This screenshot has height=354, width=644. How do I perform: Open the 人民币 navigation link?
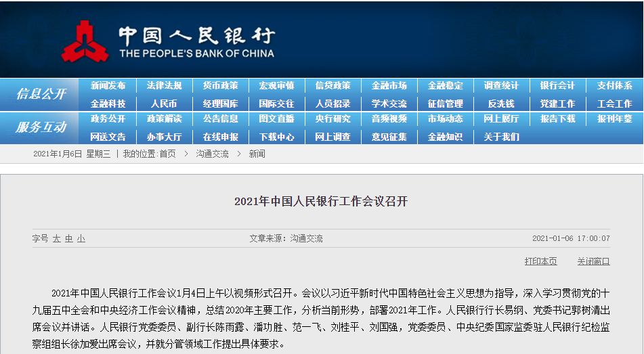pyautogui.click(x=164, y=104)
